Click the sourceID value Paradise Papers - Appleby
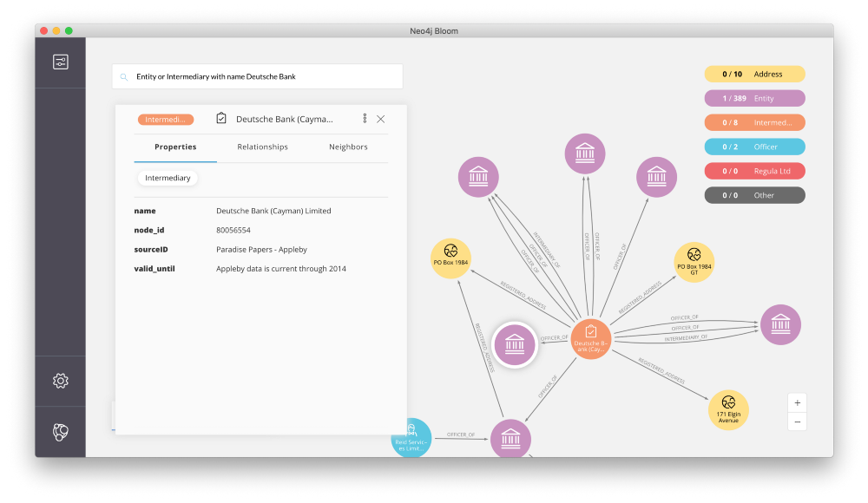 pos(261,250)
